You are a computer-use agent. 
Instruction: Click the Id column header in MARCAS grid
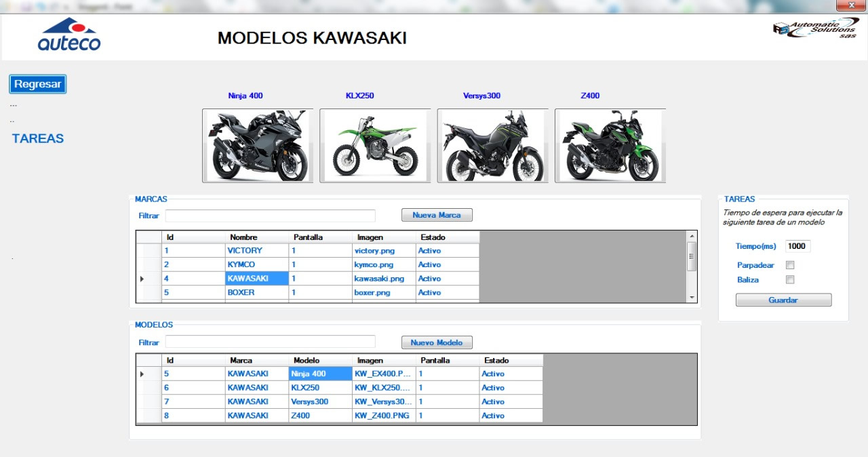click(x=193, y=237)
